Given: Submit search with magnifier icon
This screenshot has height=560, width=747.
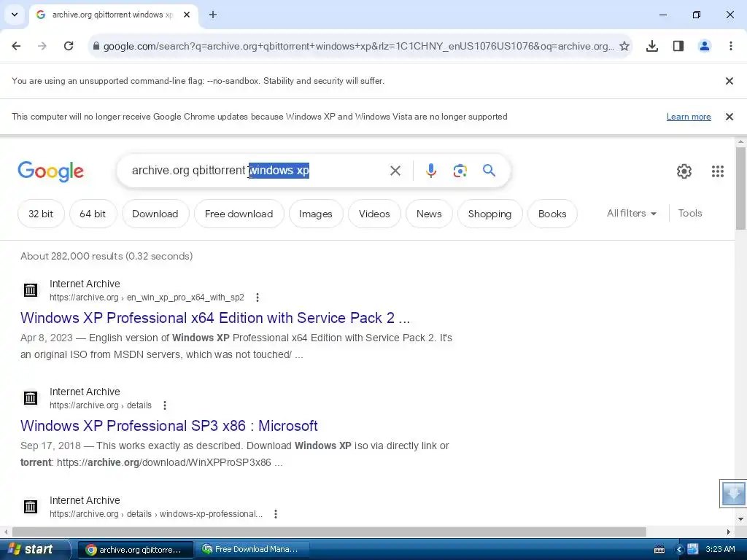Looking at the screenshot, I should [x=489, y=170].
